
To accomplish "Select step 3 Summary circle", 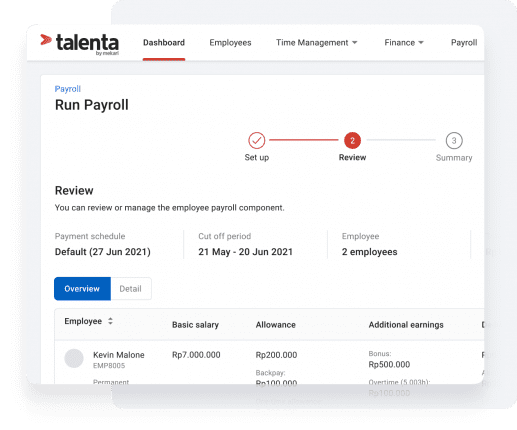I will tap(454, 140).
